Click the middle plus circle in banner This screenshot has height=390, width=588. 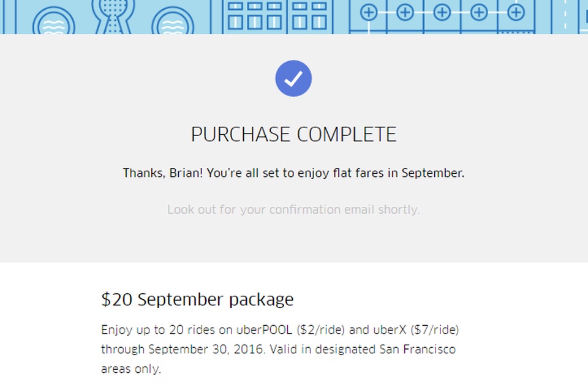pos(442,12)
